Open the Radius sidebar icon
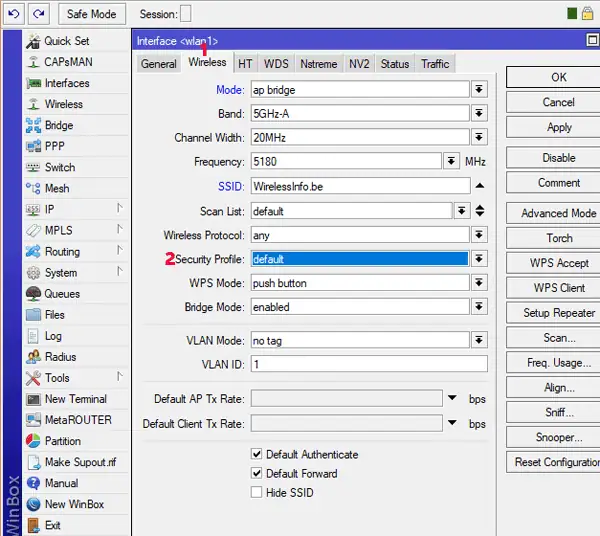 pyautogui.click(x=33, y=357)
